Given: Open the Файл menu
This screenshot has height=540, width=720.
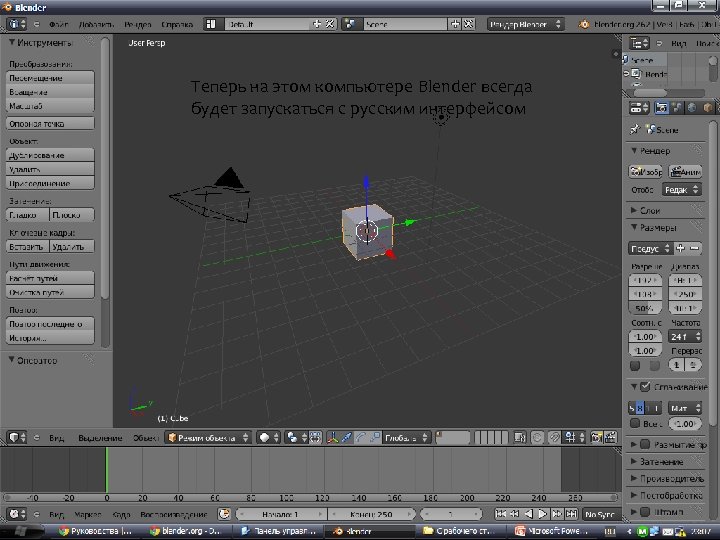Looking at the screenshot, I should [57, 23].
